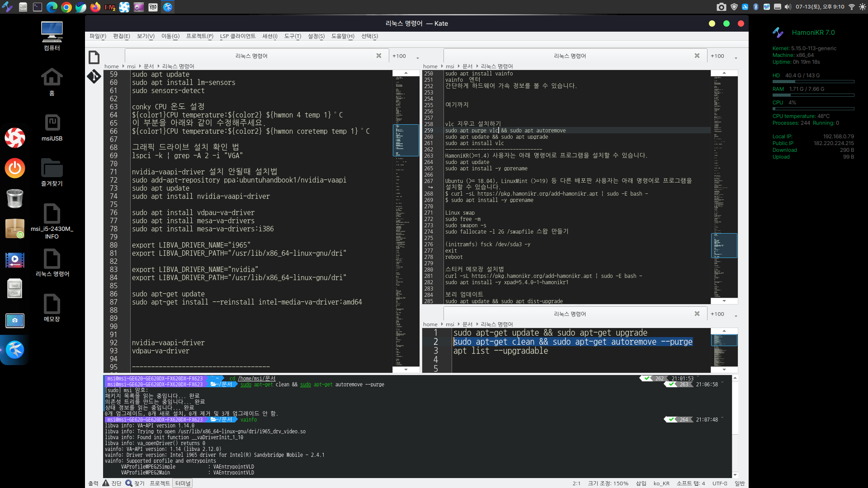The height and width of the screenshot is (488, 868).
Task: Click 'home' breadcrumb in lower-right pane
Action: [x=430, y=324]
